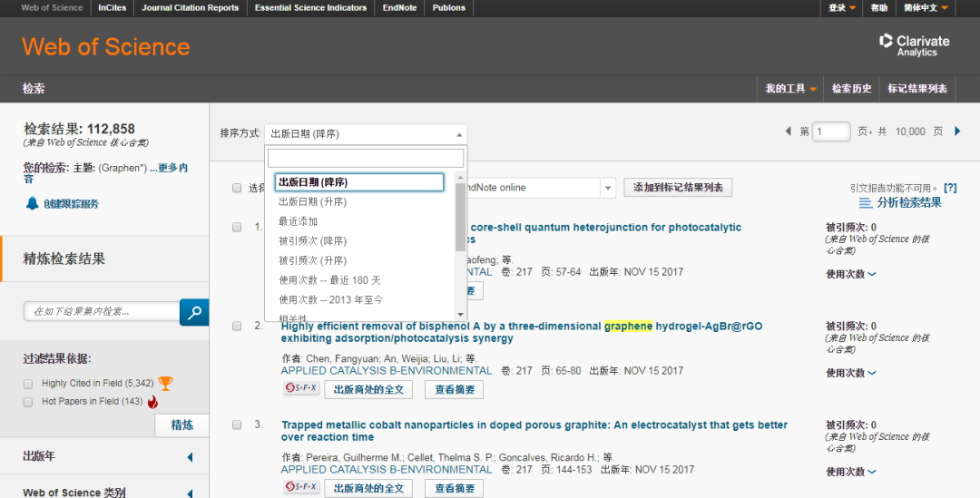This screenshot has height=498, width=980.
Task: Click S·F·X icon for Pereira, Guilherme record
Action: [x=301, y=487]
